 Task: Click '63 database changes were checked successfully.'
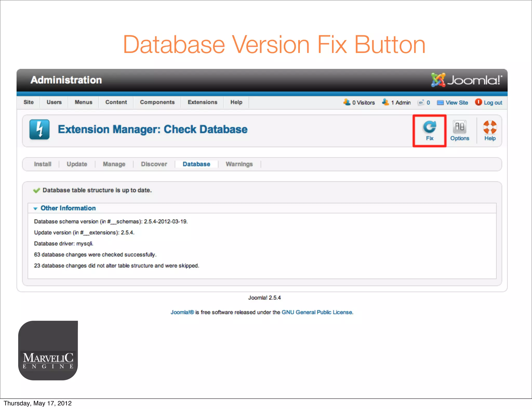point(95,255)
